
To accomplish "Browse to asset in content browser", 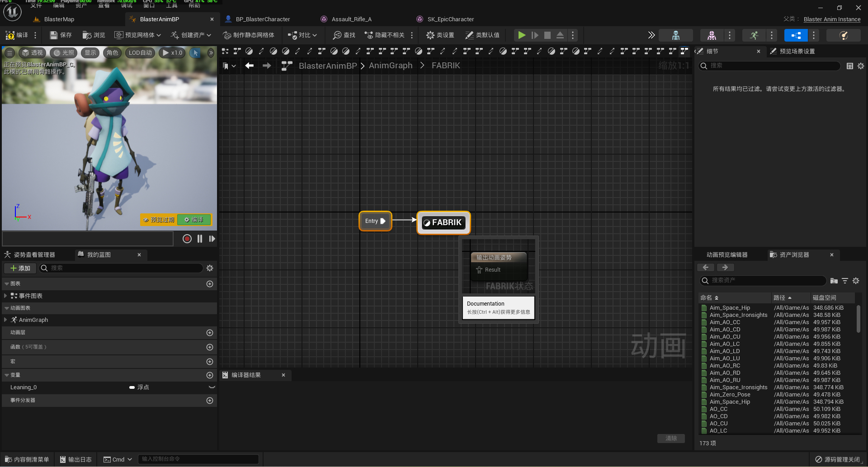I will click(x=94, y=35).
